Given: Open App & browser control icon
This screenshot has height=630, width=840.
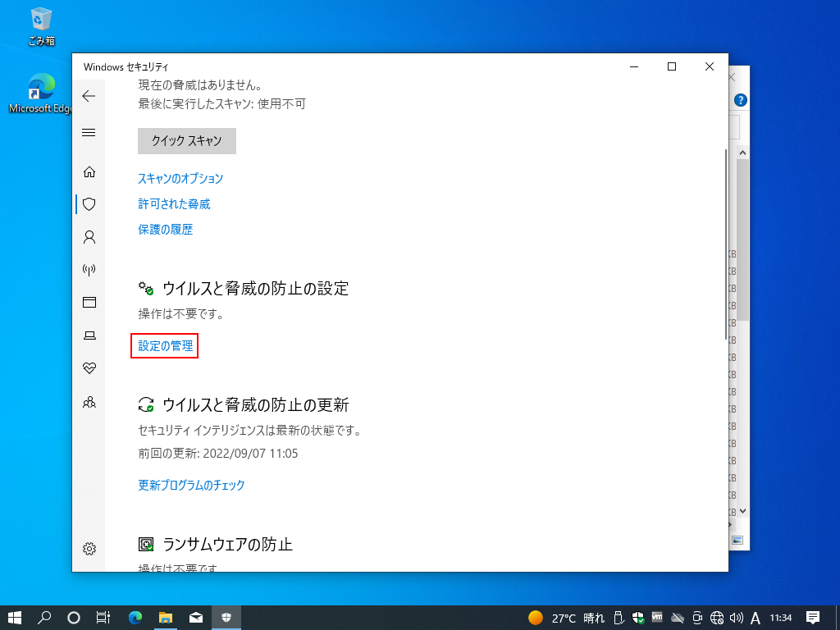Looking at the screenshot, I should coord(89,303).
